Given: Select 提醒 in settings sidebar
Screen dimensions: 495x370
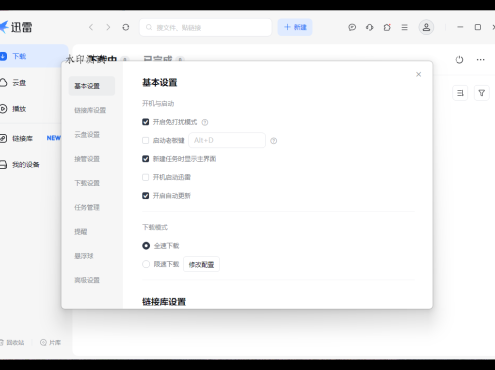Looking at the screenshot, I should (81, 232).
